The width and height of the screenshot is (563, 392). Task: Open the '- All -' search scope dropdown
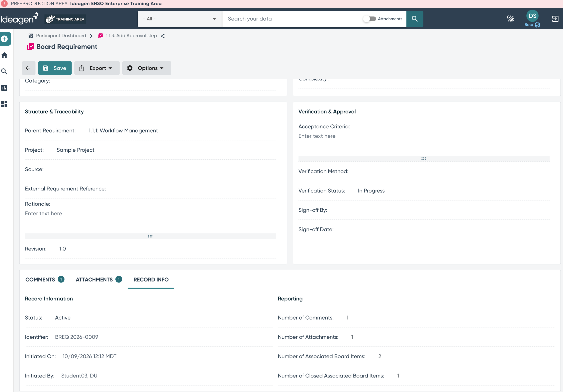pyautogui.click(x=180, y=19)
